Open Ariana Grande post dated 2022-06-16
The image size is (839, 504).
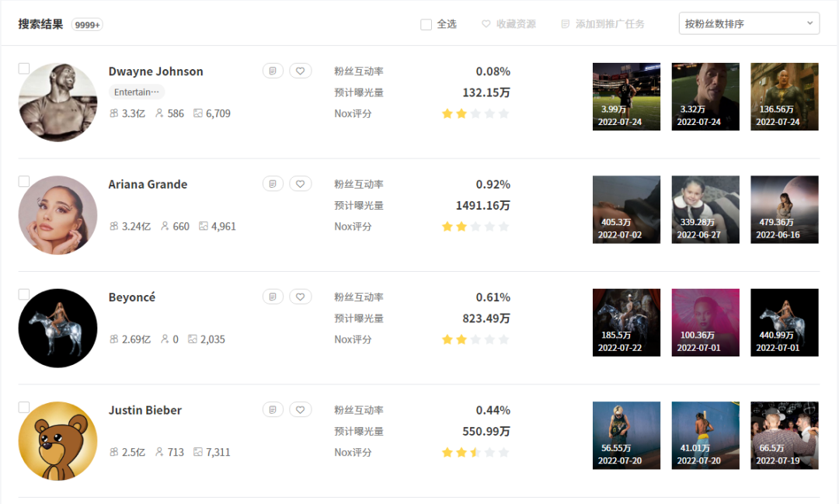tap(785, 209)
